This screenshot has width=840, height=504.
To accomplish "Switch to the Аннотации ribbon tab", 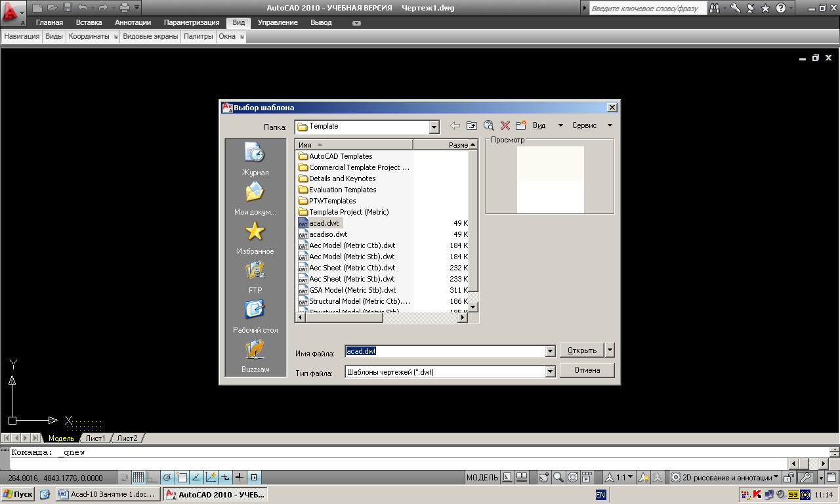I will tap(133, 22).
